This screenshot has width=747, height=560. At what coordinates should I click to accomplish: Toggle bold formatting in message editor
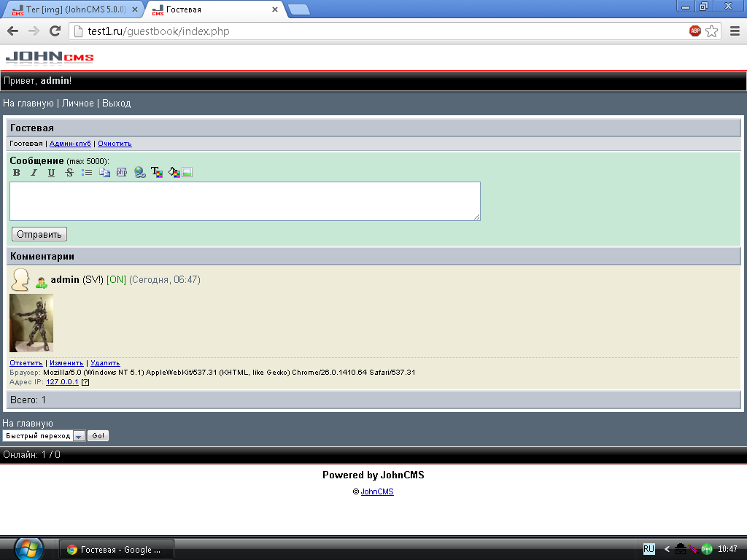coord(17,173)
